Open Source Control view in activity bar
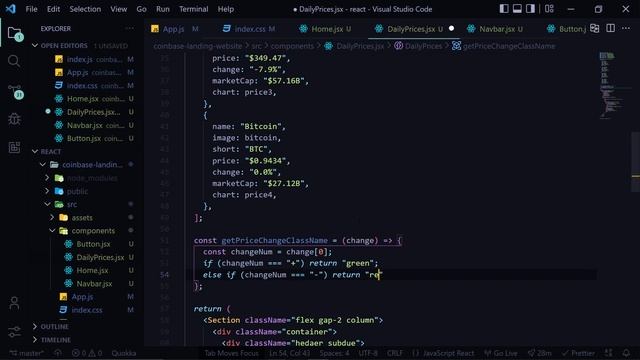Screen dimensions: 640x360 [16, 91]
